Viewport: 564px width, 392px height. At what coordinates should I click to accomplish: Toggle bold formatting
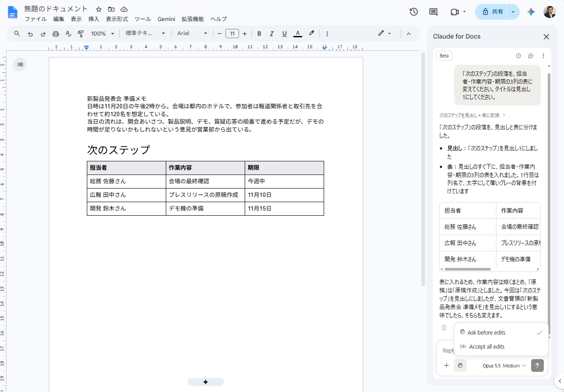tap(259, 33)
